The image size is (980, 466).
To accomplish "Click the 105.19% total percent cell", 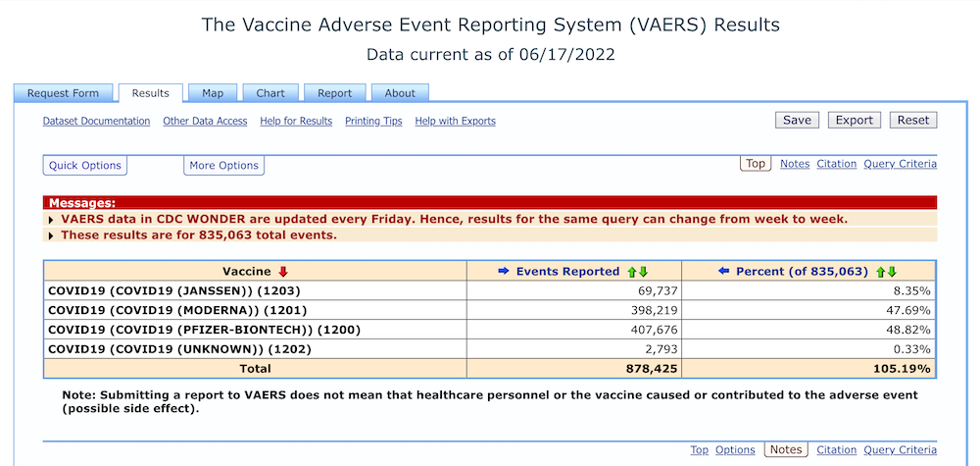I will (x=808, y=369).
